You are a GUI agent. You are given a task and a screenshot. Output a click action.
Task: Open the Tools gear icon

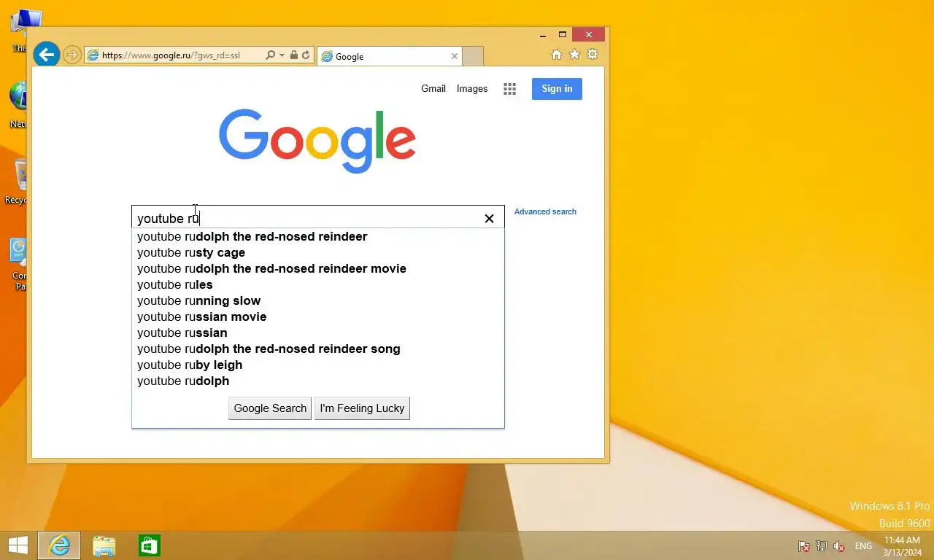(x=593, y=55)
